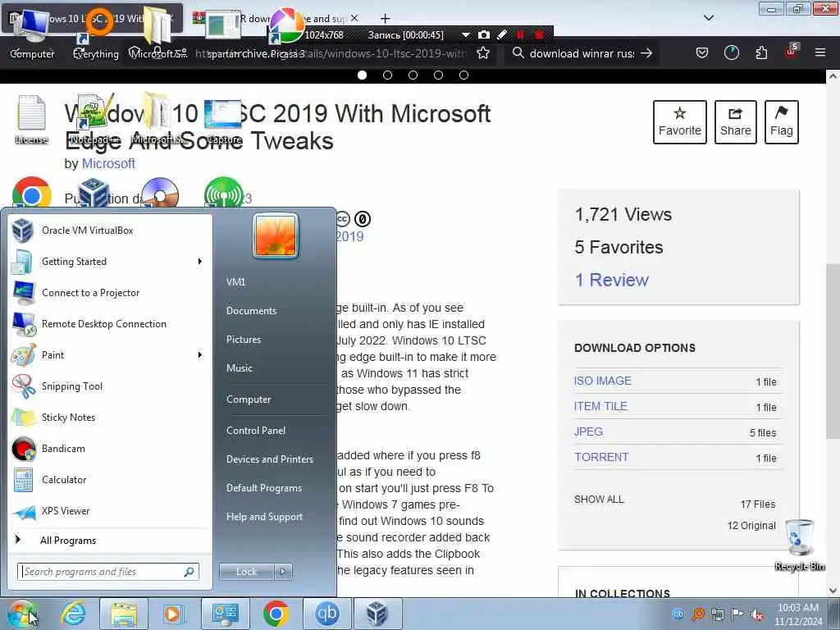Click SHOW ALL files link
Image resolution: width=840 pixels, height=630 pixels.
[x=599, y=500]
